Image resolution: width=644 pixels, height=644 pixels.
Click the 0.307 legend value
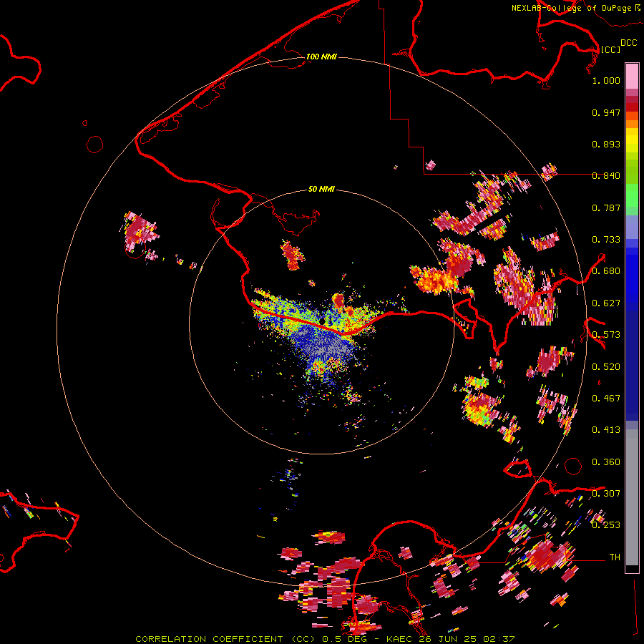click(x=606, y=494)
